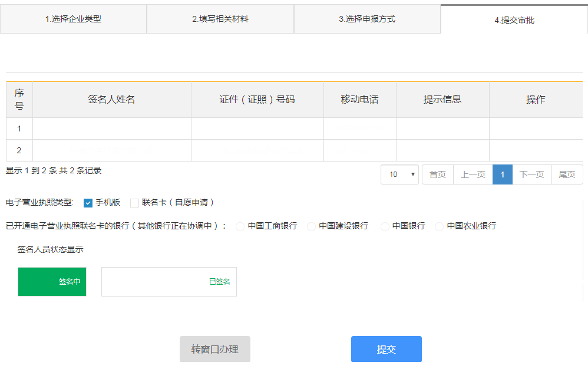Open the page size dropdown showing 10
The height and width of the screenshot is (392, 588).
399,174
